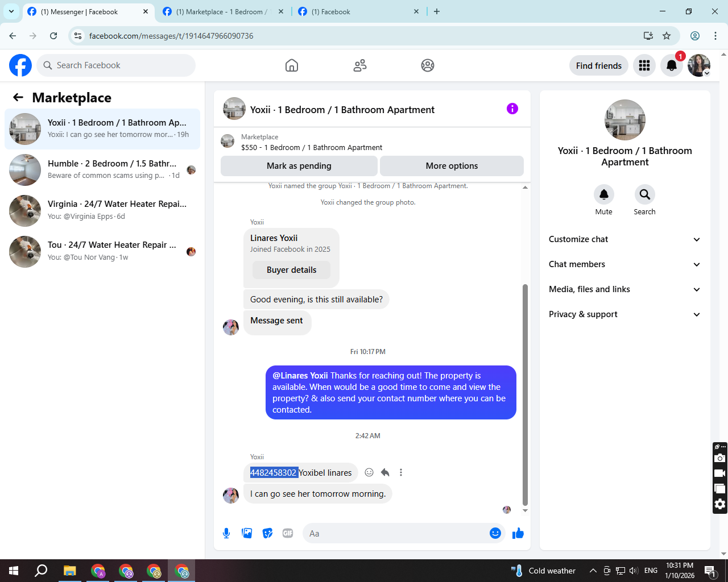This screenshot has height=582, width=728.
Task: Click view site information icon
Action: (78, 36)
